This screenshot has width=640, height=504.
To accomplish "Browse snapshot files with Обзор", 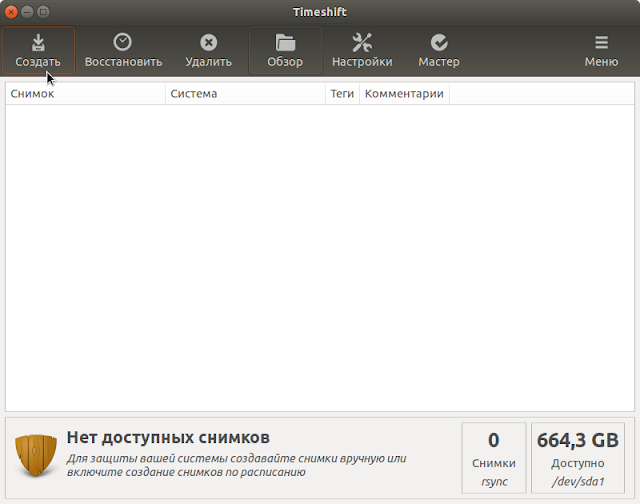I will [285, 51].
